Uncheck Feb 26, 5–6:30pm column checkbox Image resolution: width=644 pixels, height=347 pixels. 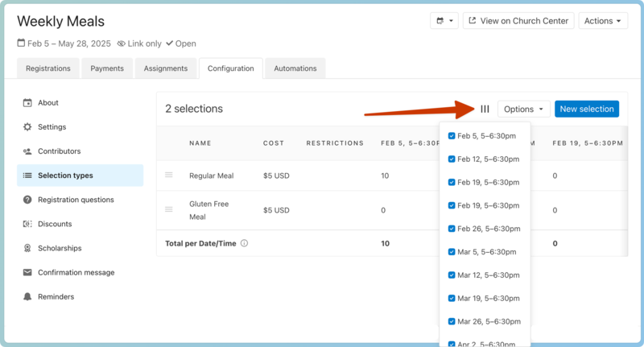point(452,229)
